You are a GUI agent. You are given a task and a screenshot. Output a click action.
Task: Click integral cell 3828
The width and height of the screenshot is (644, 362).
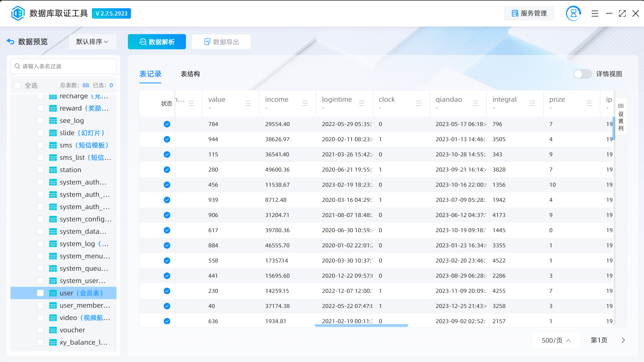[499, 170]
